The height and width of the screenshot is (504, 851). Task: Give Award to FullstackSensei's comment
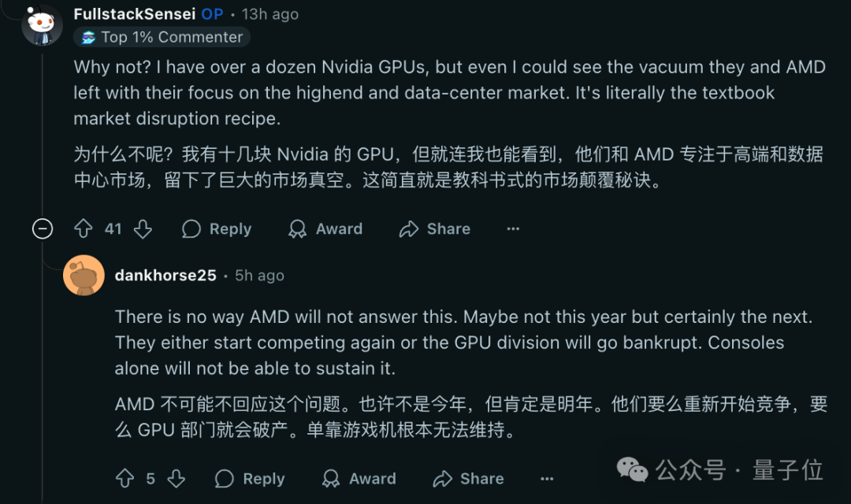point(325,229)
